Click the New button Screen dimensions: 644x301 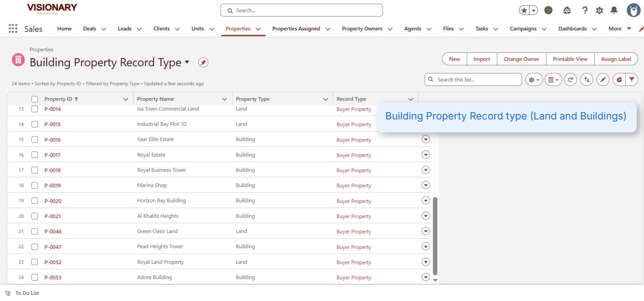click(454, 59)
